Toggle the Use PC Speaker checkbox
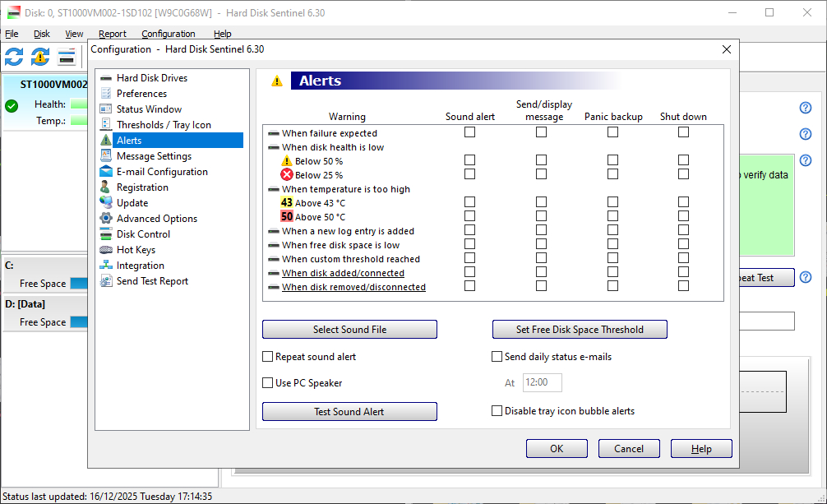 coord(268,382)
